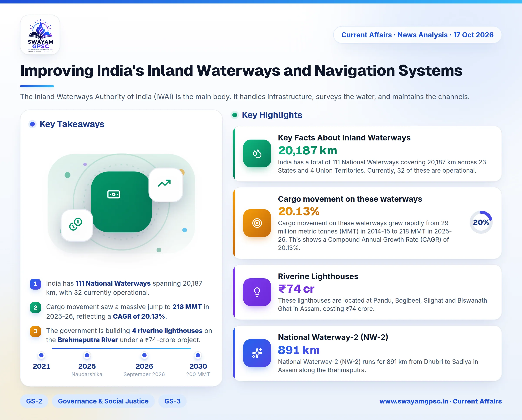Click the 4 riverine lighthouses bold text

pyautogui.click(x=167, y=331)
